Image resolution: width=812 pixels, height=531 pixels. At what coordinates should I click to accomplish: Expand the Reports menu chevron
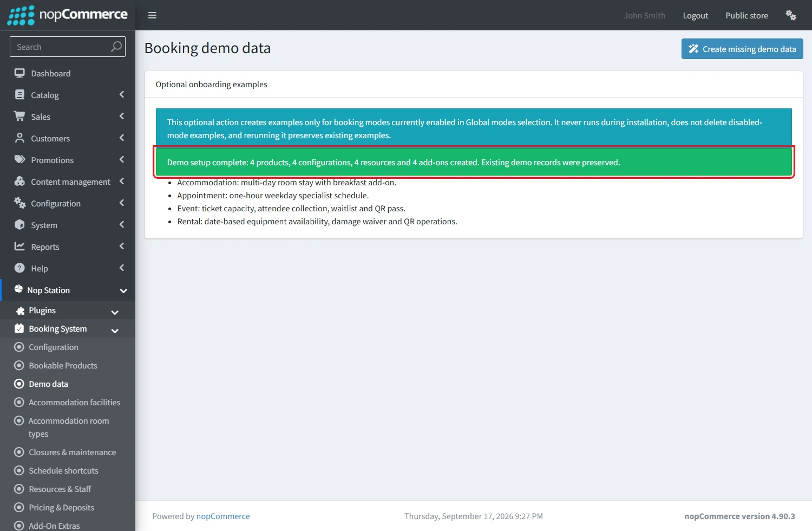pyautogui.click(x=122, y=247)
